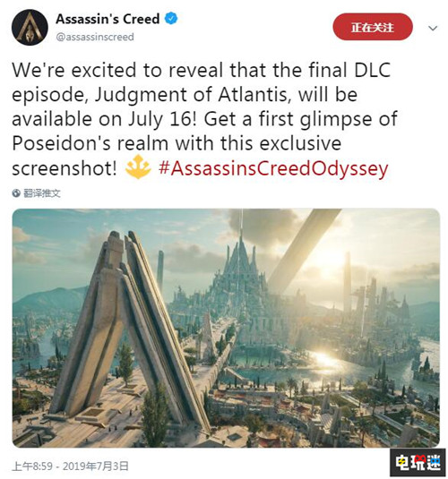The image size is (448, 479).
Task: Toggle the red 正在关注 following button
Action: pos(373,27)
